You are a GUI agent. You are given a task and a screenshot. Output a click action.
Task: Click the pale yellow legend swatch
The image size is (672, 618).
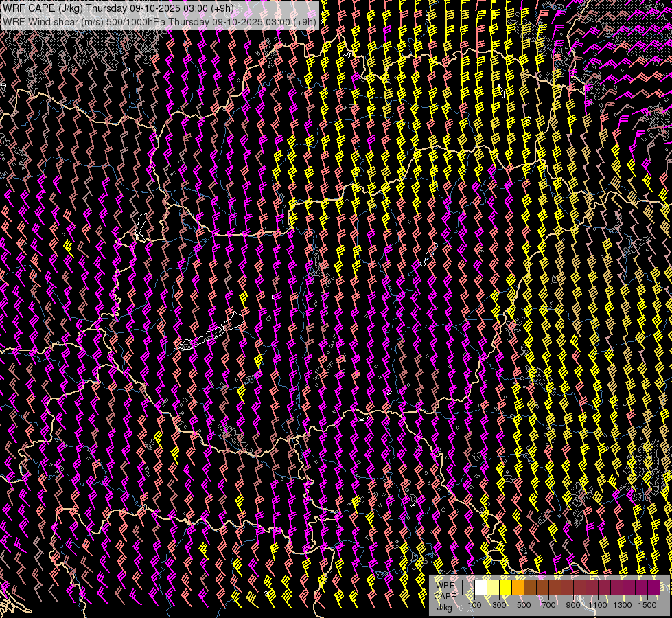[x=494, y=587]
